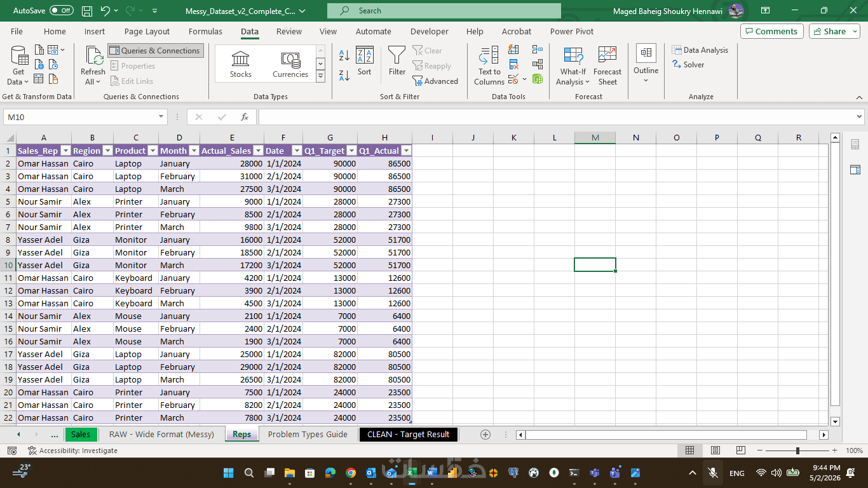
Task: Open Text to Columns tool
Action: (489, 65)
